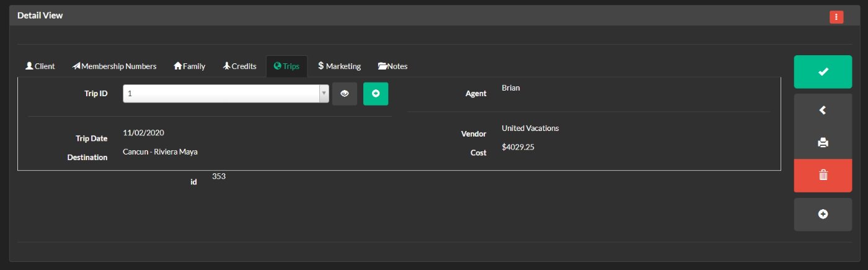Click the green checkmark save button
This screenshot has height=270, width=868.
click(823, 72)
